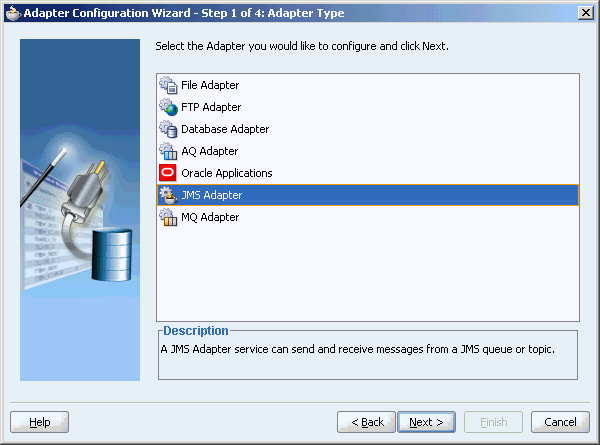Select the Oracle Applications label

(227, 173)
